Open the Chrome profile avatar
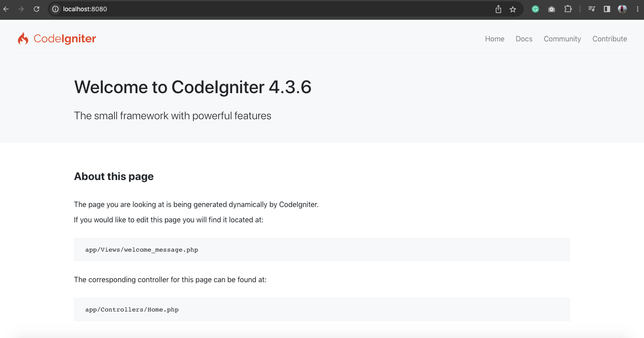 [622, 9]
